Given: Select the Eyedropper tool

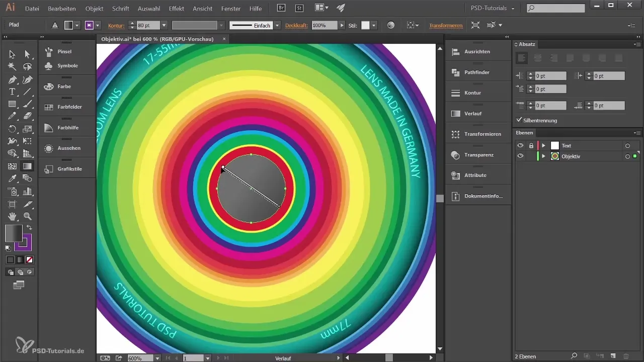Looking at the screenshot, I should [x=12, y=178].
